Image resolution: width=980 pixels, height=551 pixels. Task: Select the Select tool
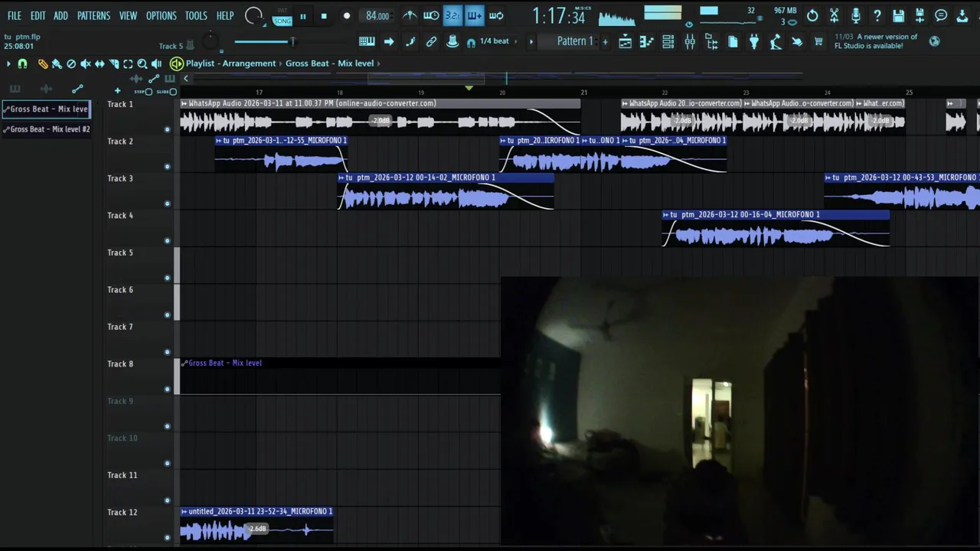coord(128,64)
